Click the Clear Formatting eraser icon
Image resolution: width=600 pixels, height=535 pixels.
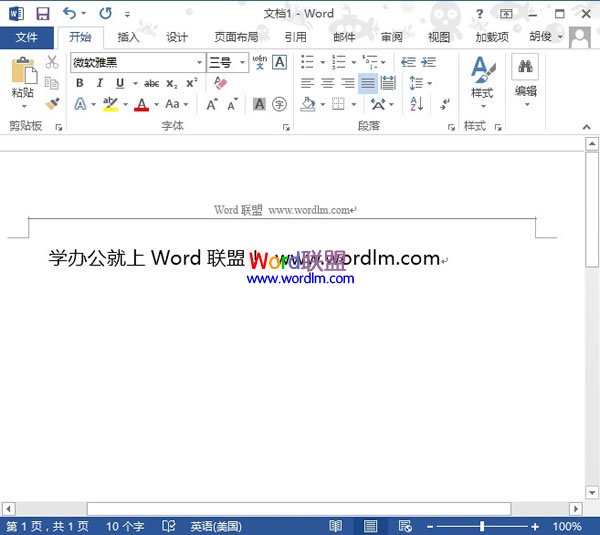point(220,83)
